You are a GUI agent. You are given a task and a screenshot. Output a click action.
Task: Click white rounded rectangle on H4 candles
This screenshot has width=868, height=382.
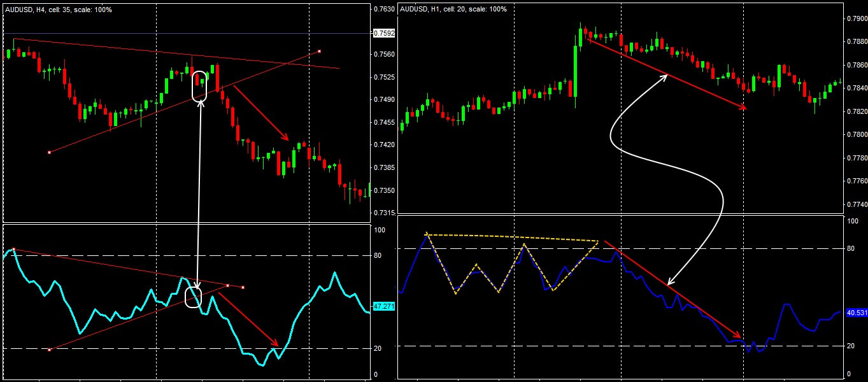[x=199, y=86]
